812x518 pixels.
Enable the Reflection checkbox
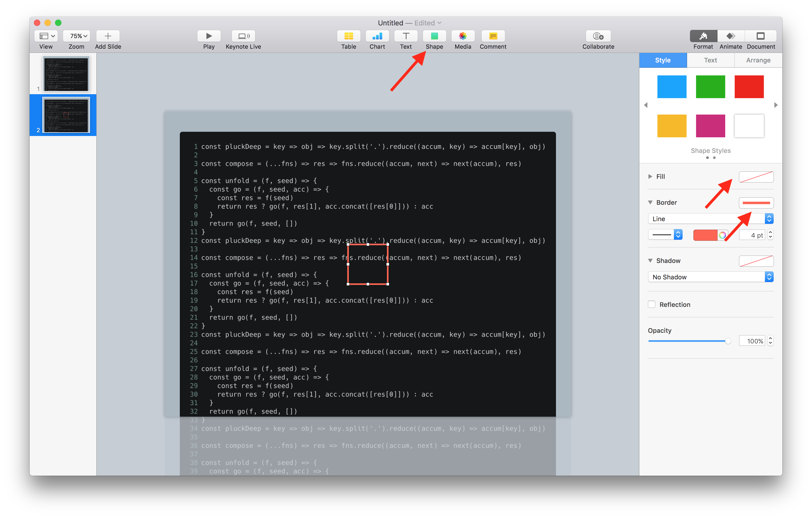tap(652, 304)
